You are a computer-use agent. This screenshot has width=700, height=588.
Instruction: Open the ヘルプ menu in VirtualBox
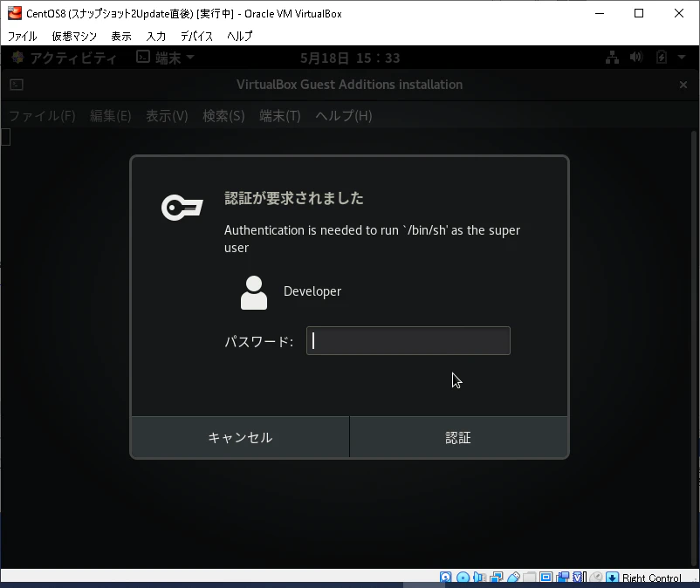point(239,36)
